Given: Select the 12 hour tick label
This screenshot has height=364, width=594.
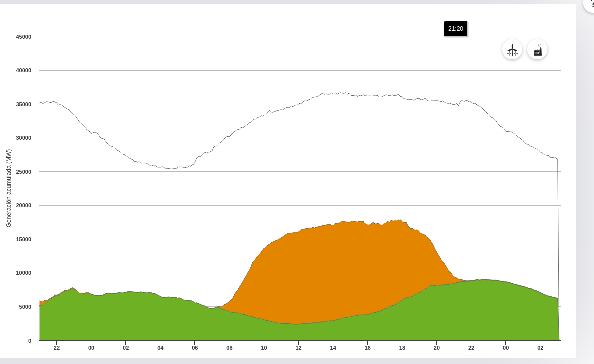Looking at the screenshot, I should point(298,348).
